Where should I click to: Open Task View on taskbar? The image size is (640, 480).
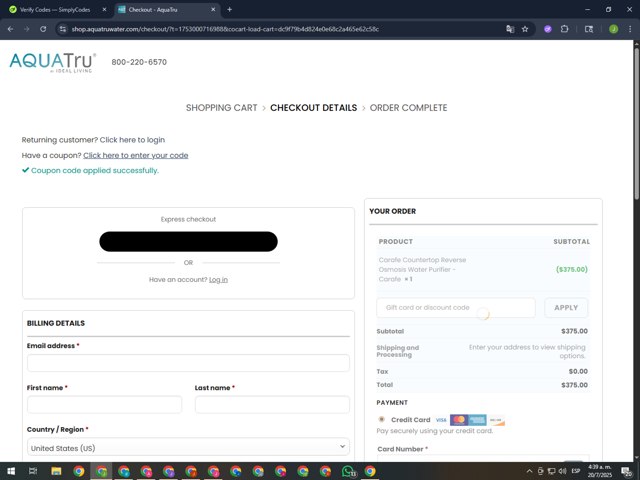click(x=33, y=471)
